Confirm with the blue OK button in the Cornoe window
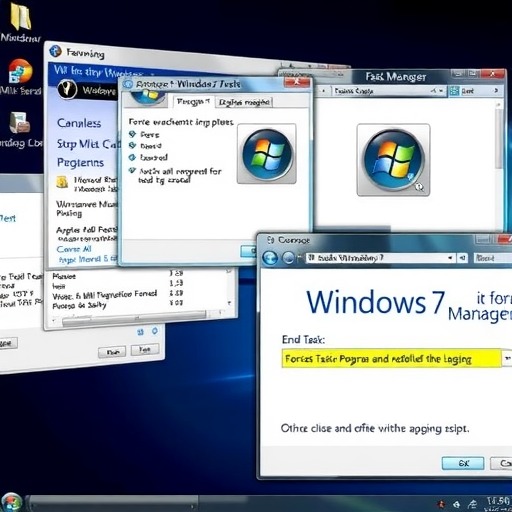The height and width of the screenshot is (512, 512). coord(463,463)
